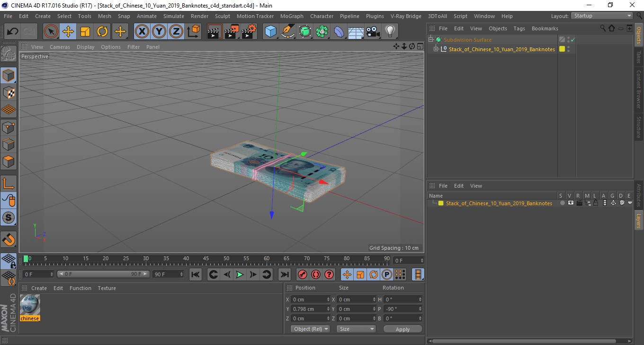Viewport: 644px width, 345px height.
Task: Click Position X field stepper arrows
Action: (328, 300)
